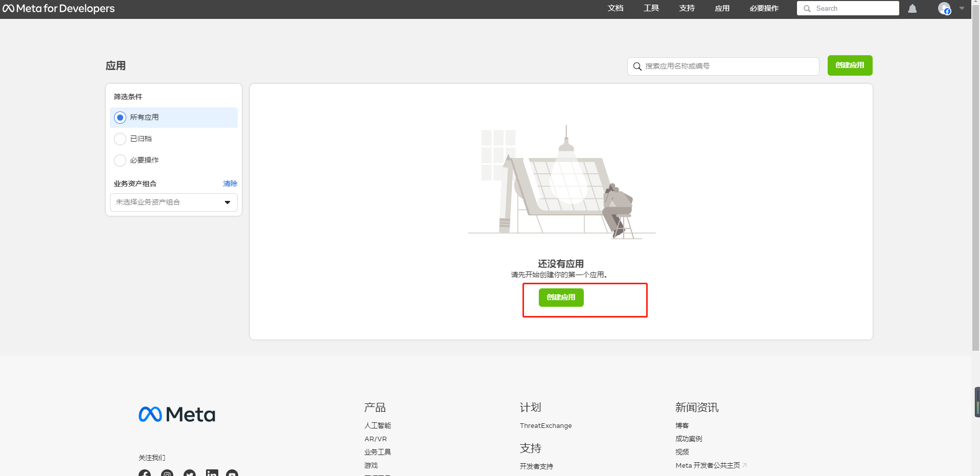Viewport: 980px width, 476px height.
Task: Open the 人工智能 footer link
Action: (x=378, y=425)
